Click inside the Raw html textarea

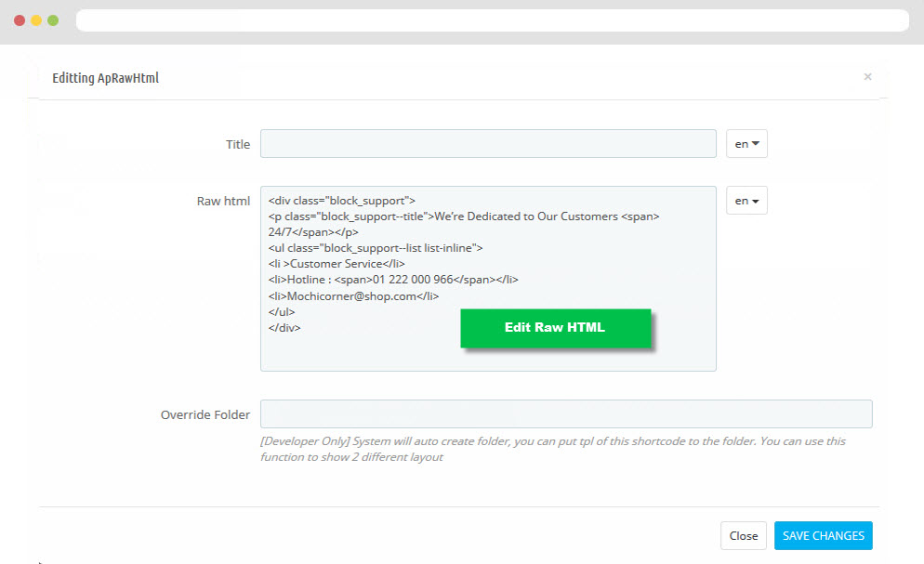tap(488, 279)
